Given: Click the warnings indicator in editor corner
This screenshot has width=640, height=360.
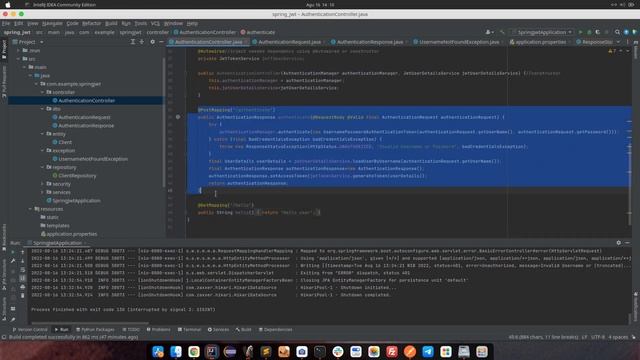Looking at the screenshot, I should pyautogui.click(x=612, y=51).
